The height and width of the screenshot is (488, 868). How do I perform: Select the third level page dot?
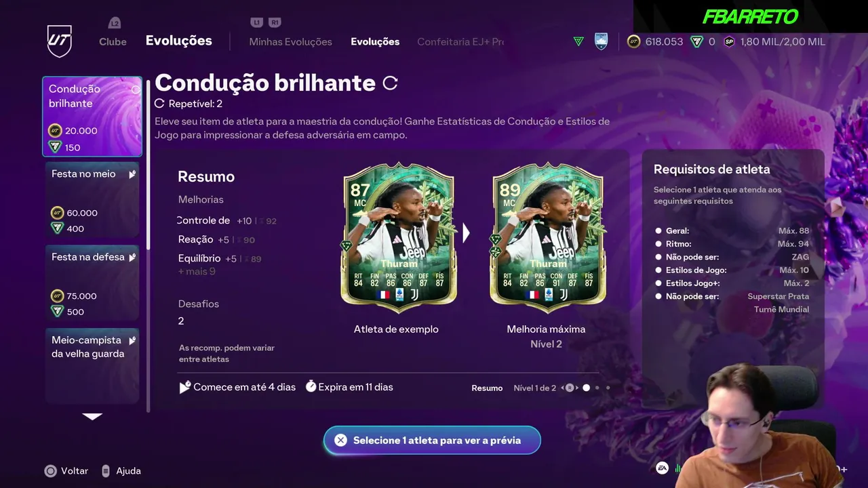[608, 388]
